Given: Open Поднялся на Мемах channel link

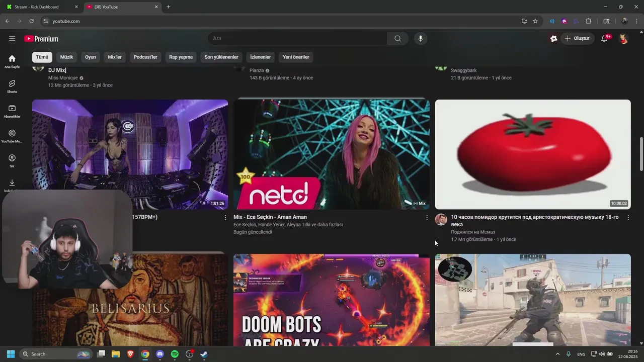Looking at the screenshot, I should pyautogui.click(x=473, y=232).
